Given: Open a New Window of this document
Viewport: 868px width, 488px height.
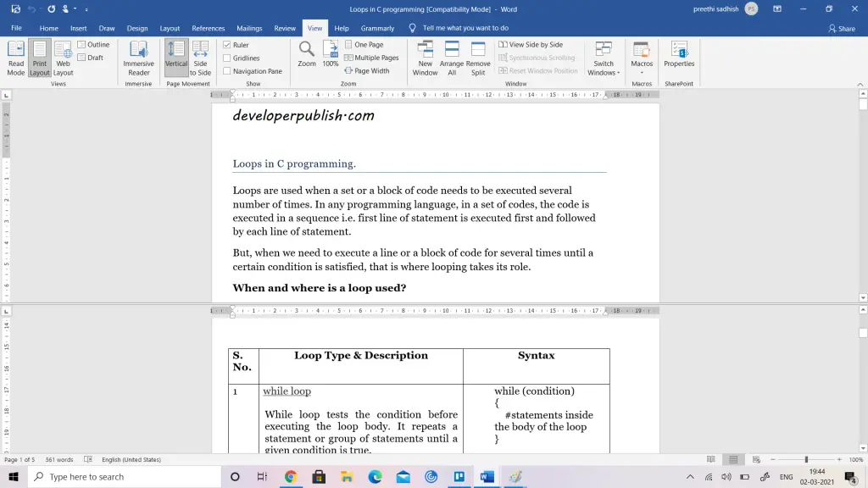Looking at the screenshot, I should click(426, 58).
